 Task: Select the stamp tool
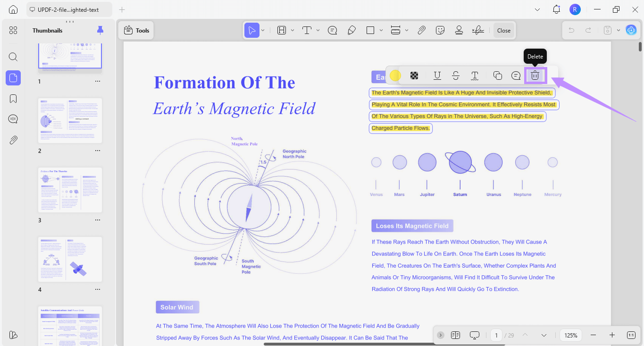(x=459, y=30)
